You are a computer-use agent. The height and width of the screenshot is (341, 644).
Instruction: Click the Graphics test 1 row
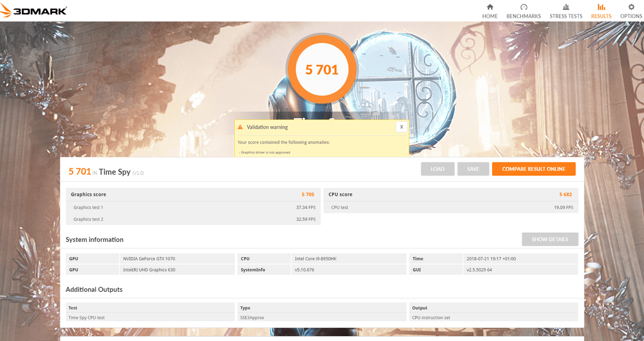click(x=193, y=207)
